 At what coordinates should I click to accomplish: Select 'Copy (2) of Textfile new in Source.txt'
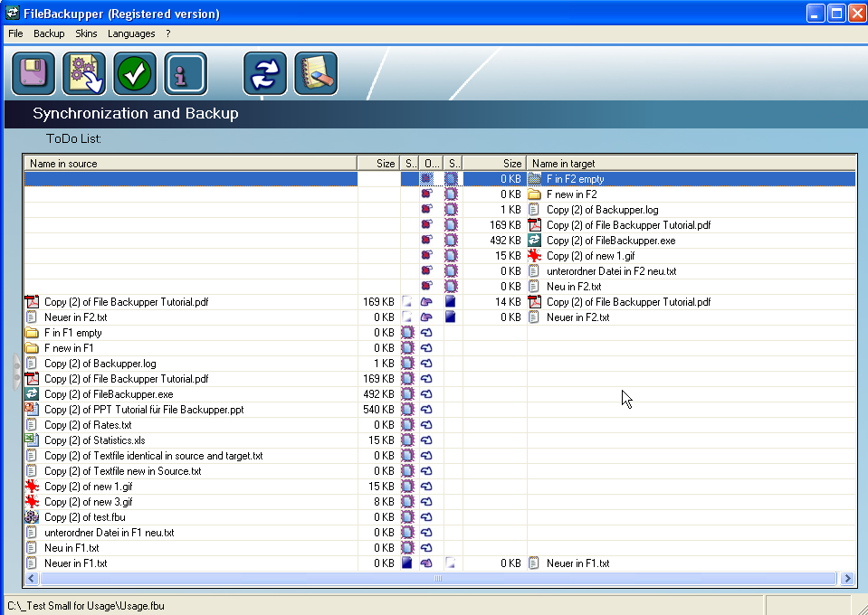(123, 471)
